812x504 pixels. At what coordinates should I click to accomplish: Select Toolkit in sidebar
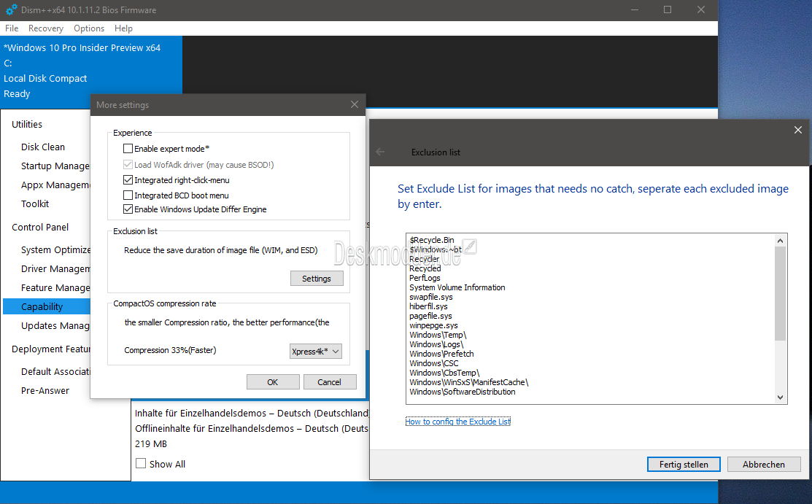[x=35, y=204]
